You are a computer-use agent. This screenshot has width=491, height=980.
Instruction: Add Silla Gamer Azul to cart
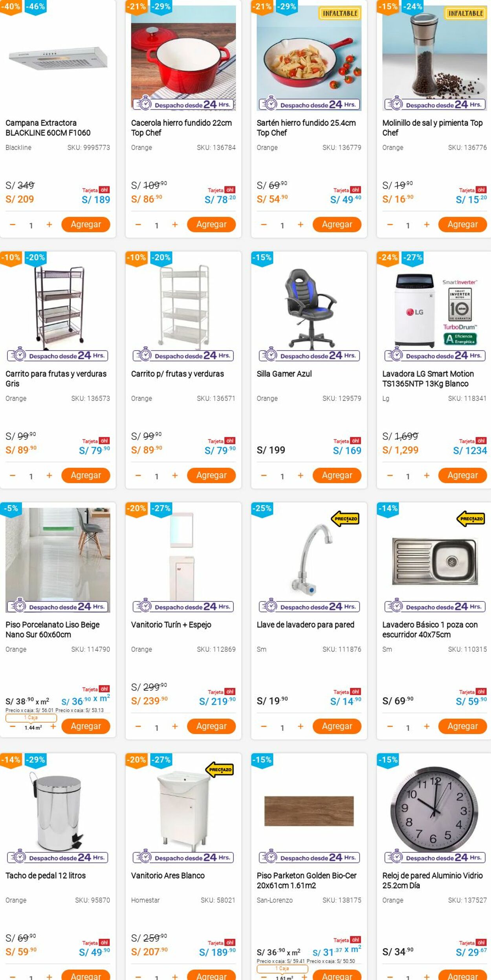[x=337, y=475]
